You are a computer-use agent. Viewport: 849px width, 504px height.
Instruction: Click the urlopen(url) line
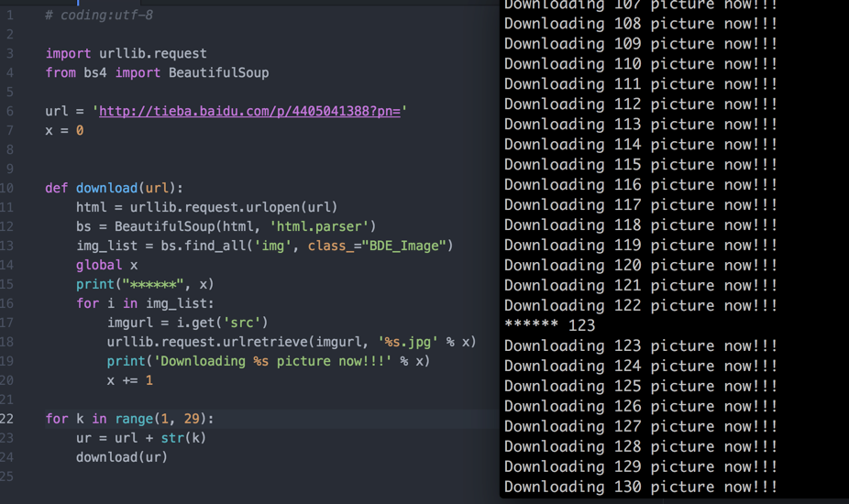pyautogui.click(x=207, y=207)
